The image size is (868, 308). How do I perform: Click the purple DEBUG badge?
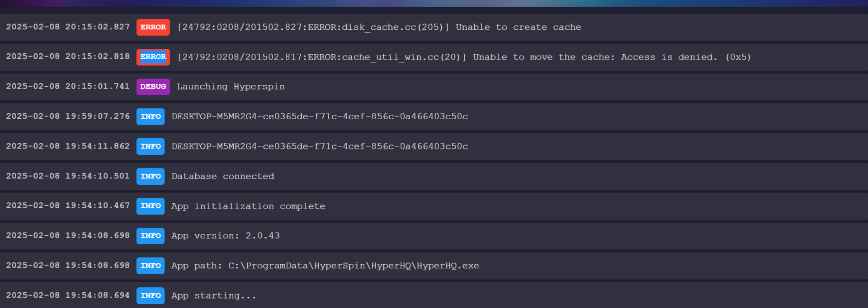point(153,87)
